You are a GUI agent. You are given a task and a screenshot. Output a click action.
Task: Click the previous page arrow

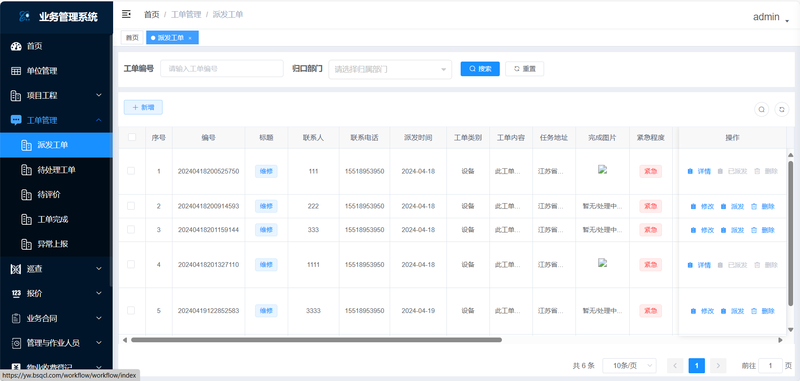coord(675,365)
